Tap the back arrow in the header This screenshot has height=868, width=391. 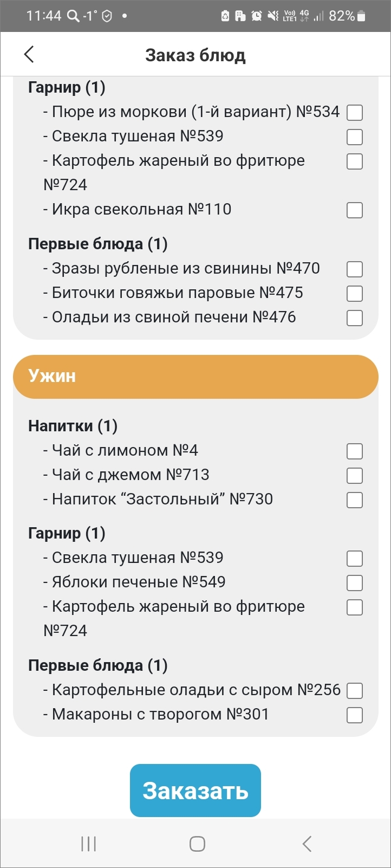pos(29,54)
